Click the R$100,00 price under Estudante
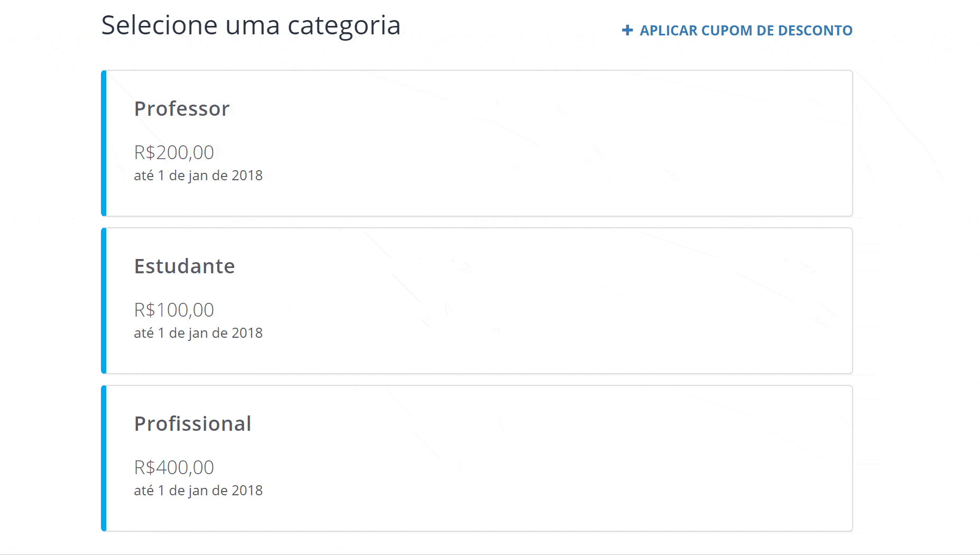Screen dimensions: 980x555 click(174, 310)
